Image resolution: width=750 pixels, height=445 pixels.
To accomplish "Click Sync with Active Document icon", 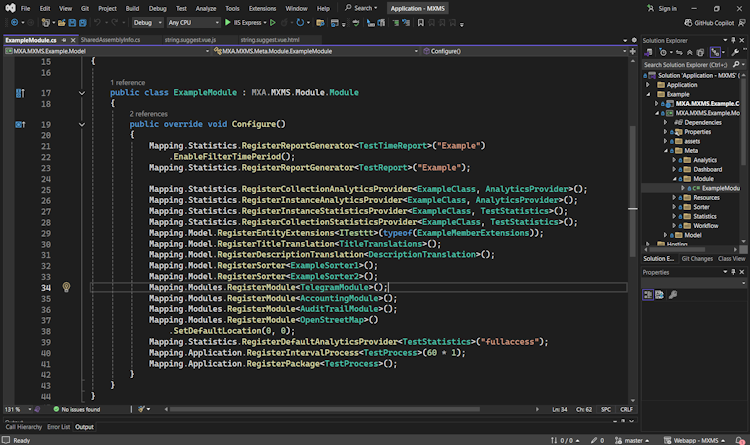I will (679, 52).
